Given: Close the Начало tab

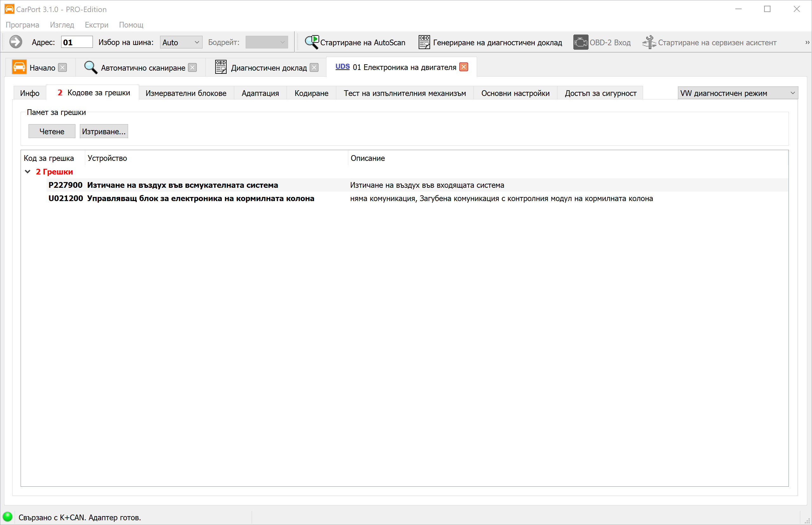Looking at the screenshot, I should pos(62,67).
